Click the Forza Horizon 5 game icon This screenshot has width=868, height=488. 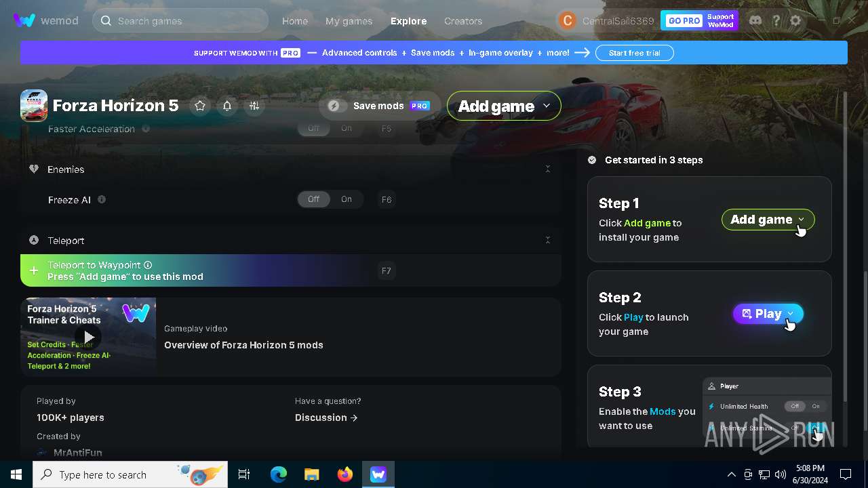[34, 105]
